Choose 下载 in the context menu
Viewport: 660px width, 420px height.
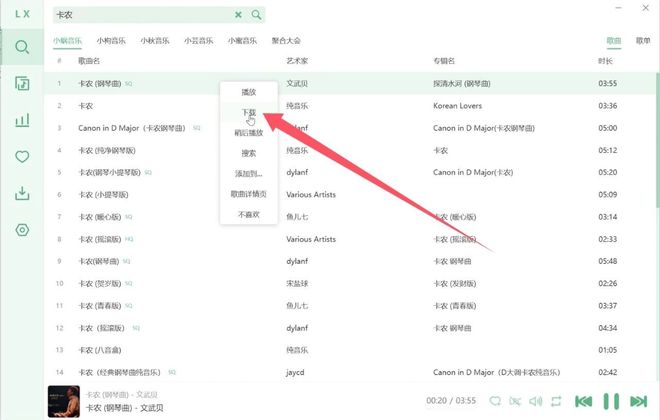[x=249, y=112]
